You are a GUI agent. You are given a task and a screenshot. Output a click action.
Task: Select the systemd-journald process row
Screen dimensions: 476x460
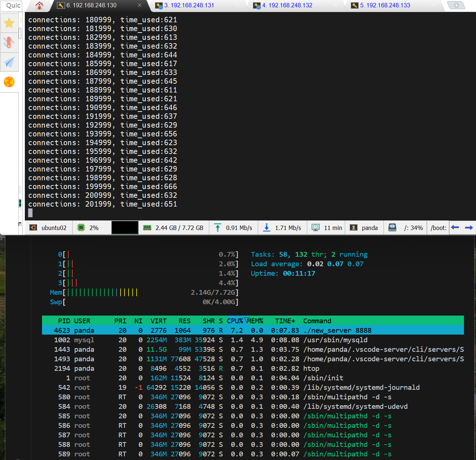253,387
